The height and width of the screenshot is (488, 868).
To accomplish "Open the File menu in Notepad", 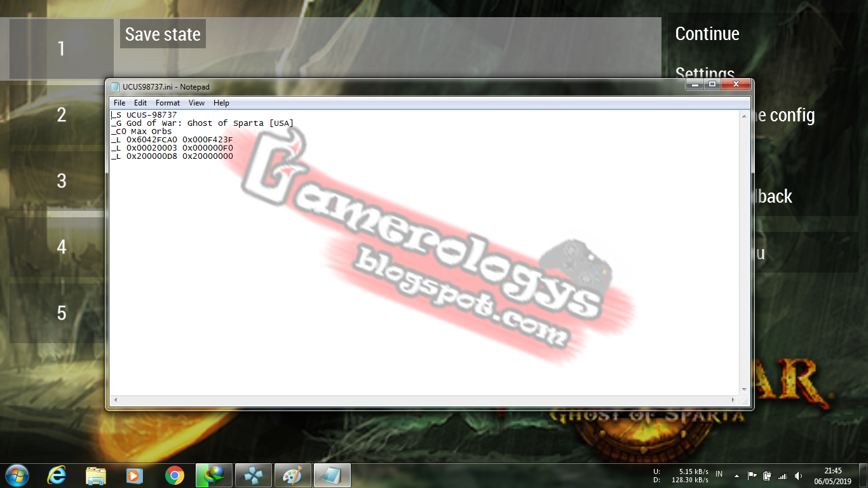I will click(119, 103).
